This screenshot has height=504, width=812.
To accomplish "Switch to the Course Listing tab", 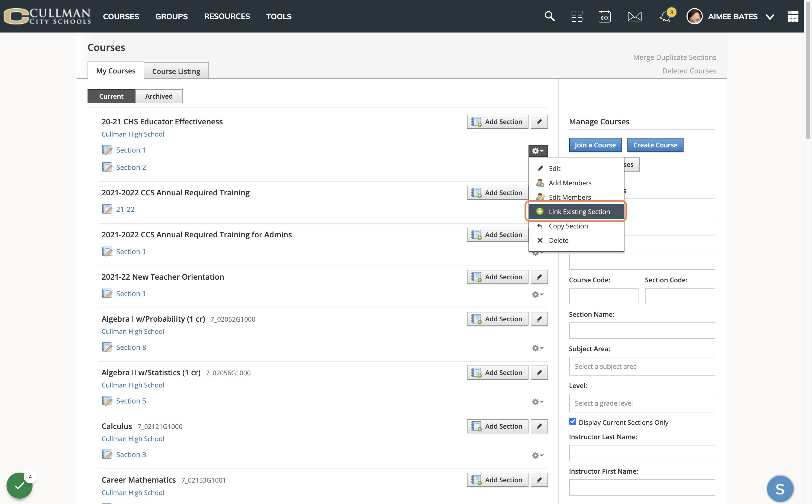I will pyautogui.click(x=176, y=71).
